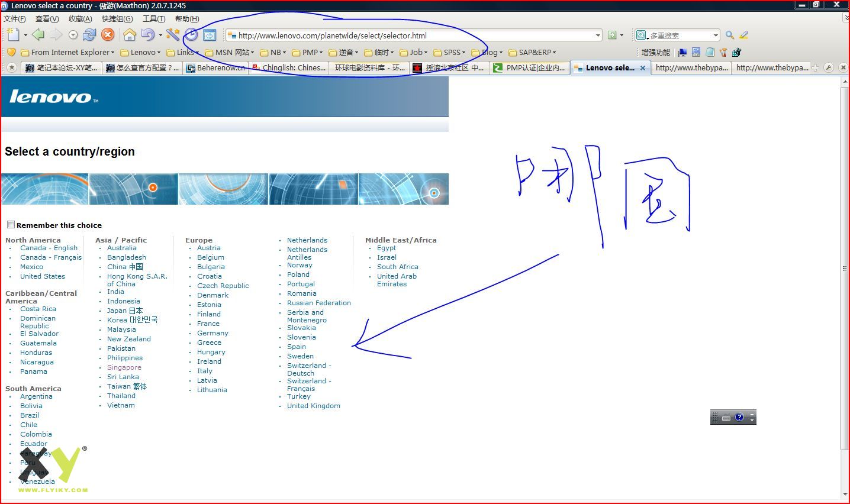Click the highlighter pen icon
Image resolution: width=850 pixels, height=504 pixels.
744,35
